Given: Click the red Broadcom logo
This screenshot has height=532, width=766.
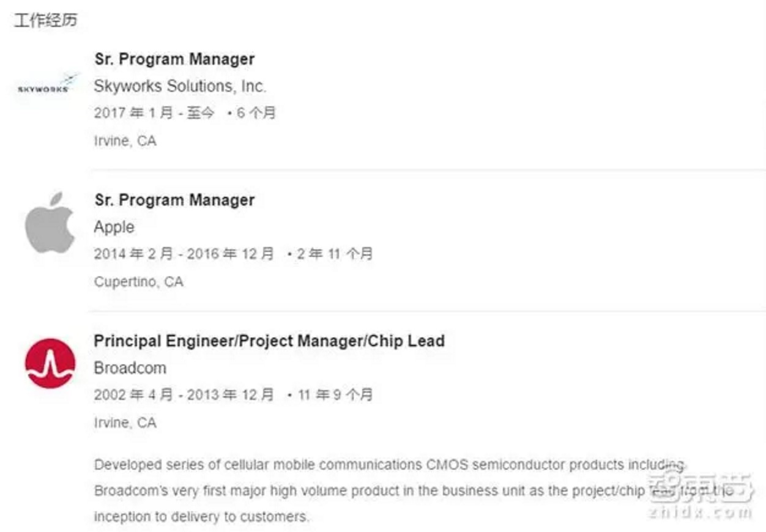Looking at the screenshot, I should tap(50, 363).
